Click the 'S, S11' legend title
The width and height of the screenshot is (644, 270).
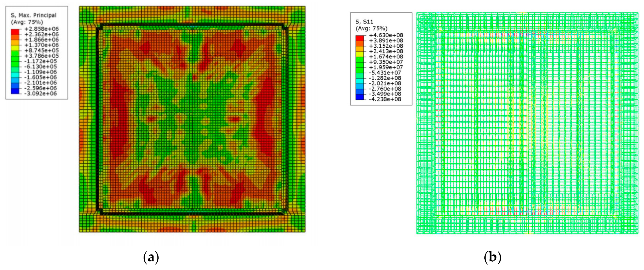tap(364, 22)
